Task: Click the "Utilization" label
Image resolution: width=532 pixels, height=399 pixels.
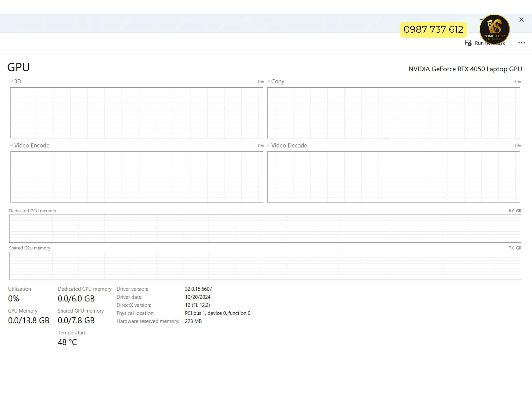Action: click(20, 289)
